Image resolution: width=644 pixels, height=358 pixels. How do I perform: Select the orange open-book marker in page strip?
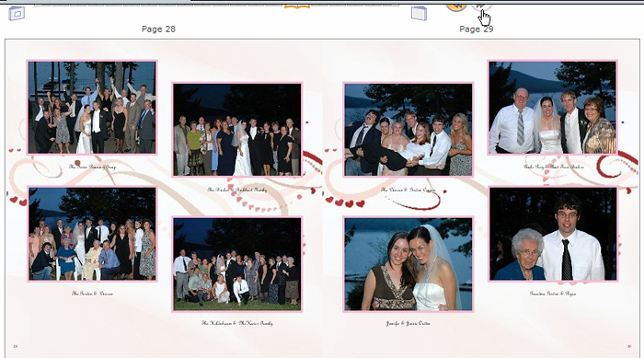coord(297,6)
